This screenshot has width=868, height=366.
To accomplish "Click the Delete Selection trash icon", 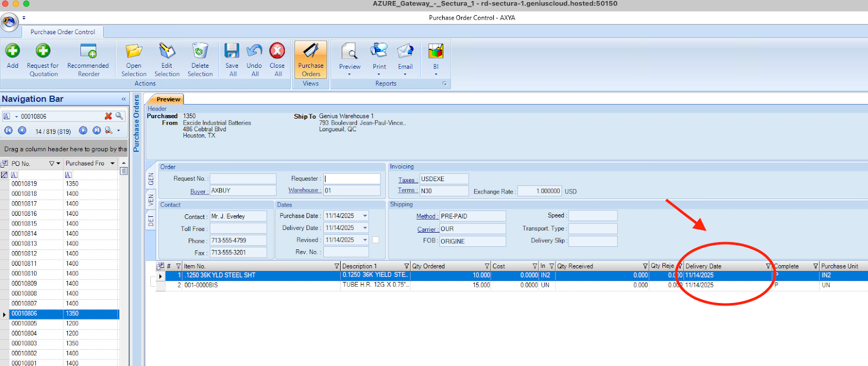I will coord(200,52).
